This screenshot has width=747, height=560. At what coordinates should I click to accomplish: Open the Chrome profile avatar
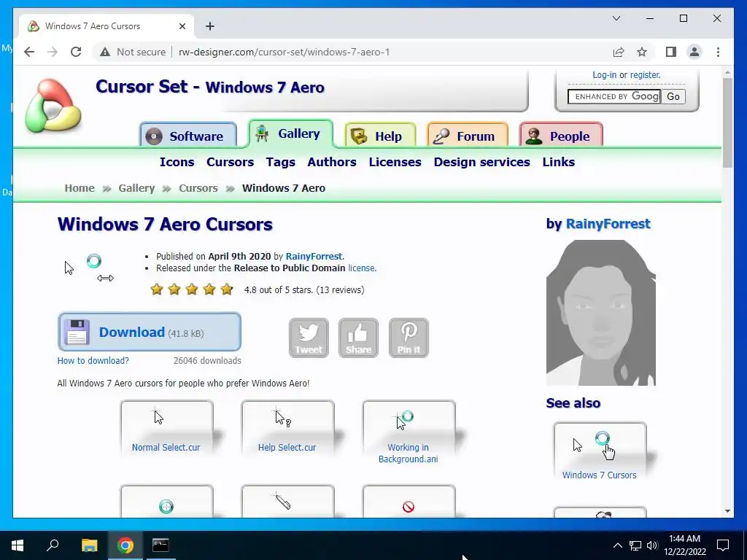[x=694, y=52]
